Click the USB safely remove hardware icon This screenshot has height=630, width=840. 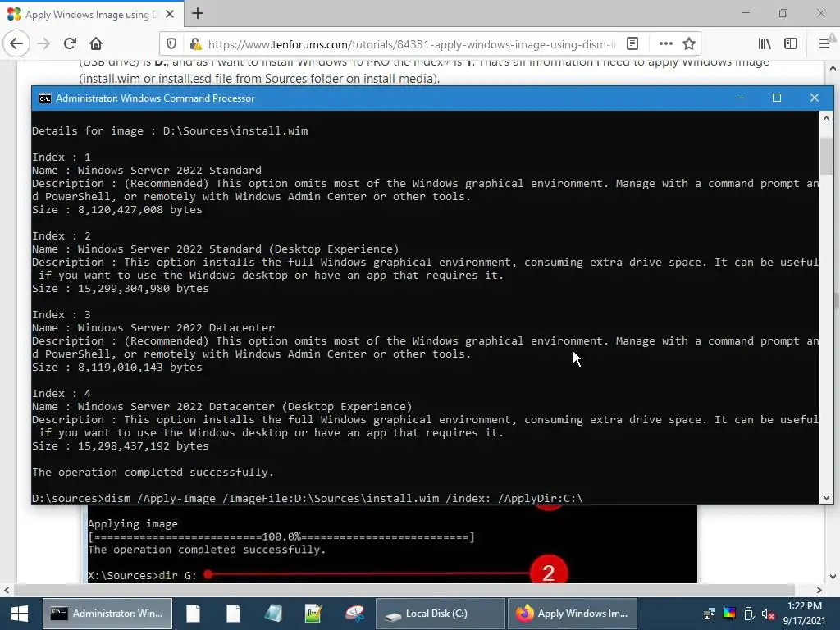pos(749,614)
